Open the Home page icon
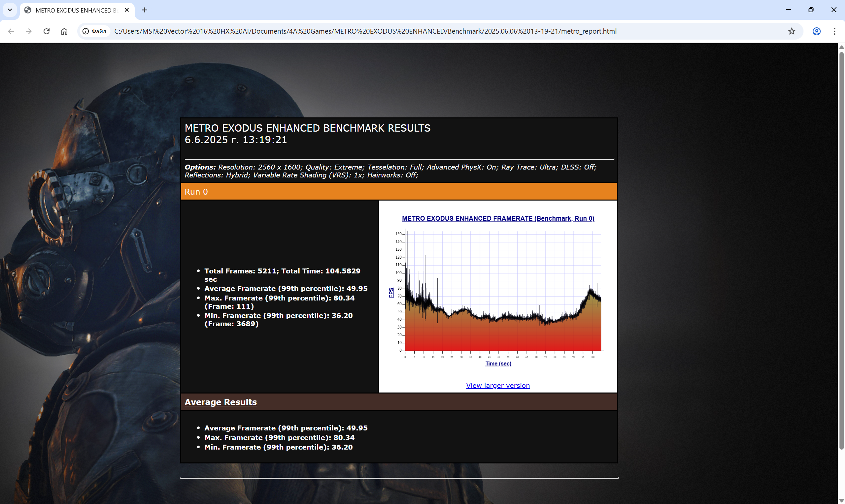This screenshot has height=504, width=845. (x=64, y=31)
